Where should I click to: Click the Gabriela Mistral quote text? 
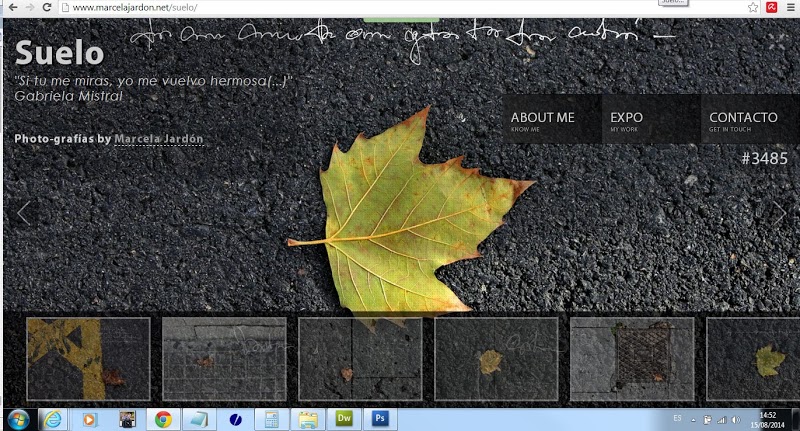pyautogui.click(x=153, y=88)
